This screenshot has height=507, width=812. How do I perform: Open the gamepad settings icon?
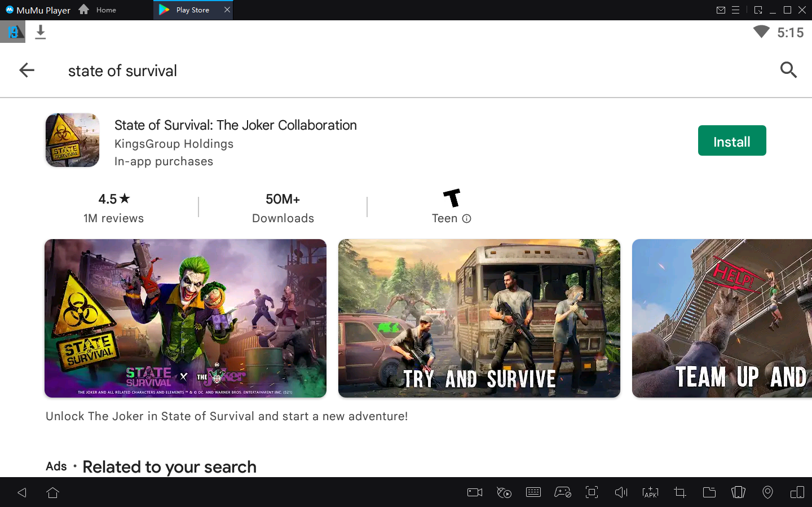click(563, 492)
